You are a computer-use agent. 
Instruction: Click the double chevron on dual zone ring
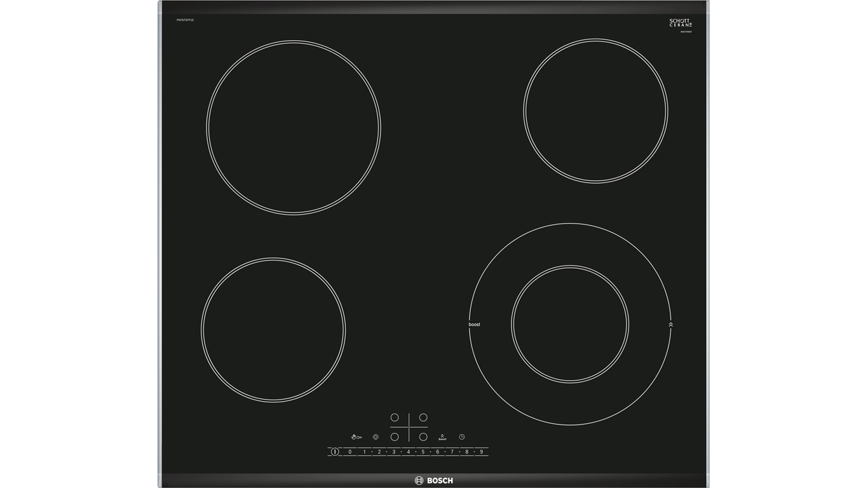(670, 325)
